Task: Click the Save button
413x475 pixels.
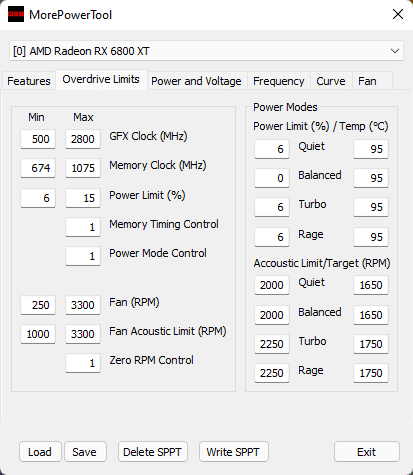Action: (85, 452)
